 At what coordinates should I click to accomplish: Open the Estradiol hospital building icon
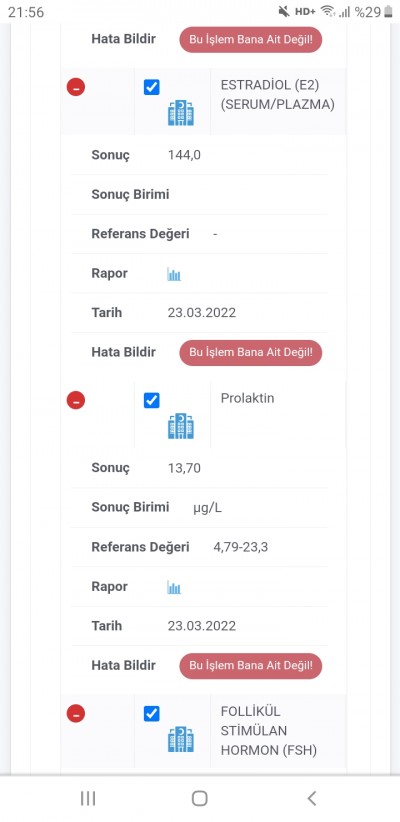tap(181, 113)
